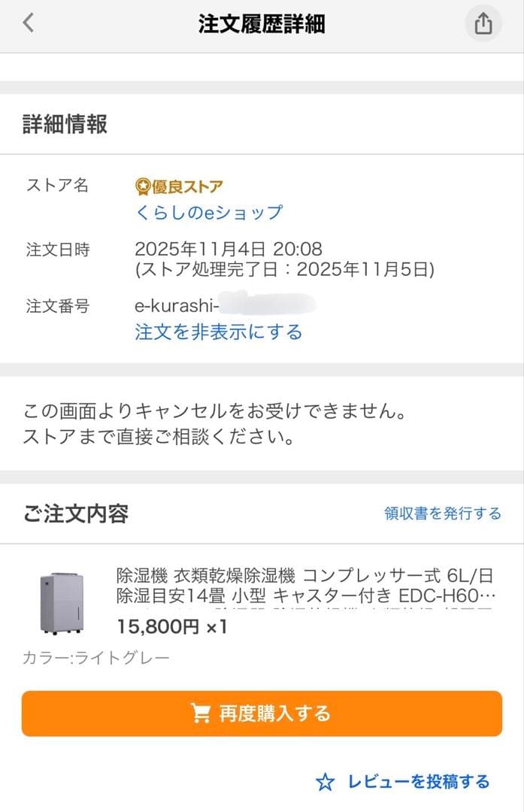Open the share icon at top right

point(483,23)
